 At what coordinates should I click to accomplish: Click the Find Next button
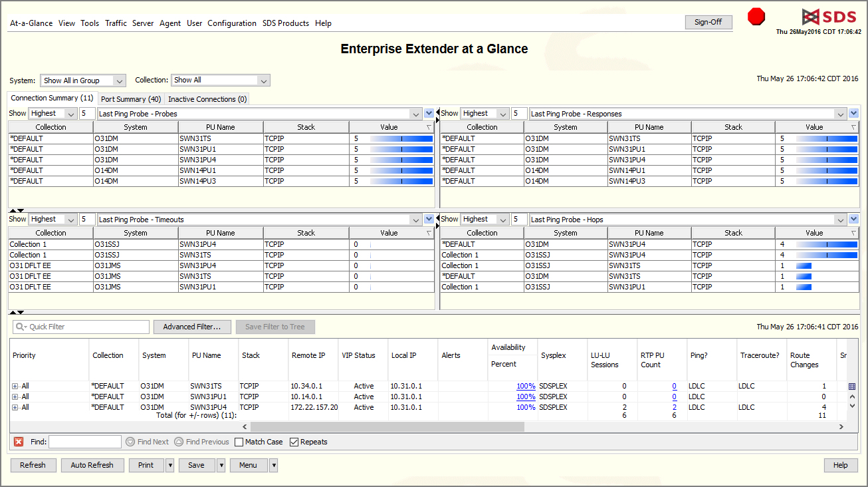(x=147, y=442)
